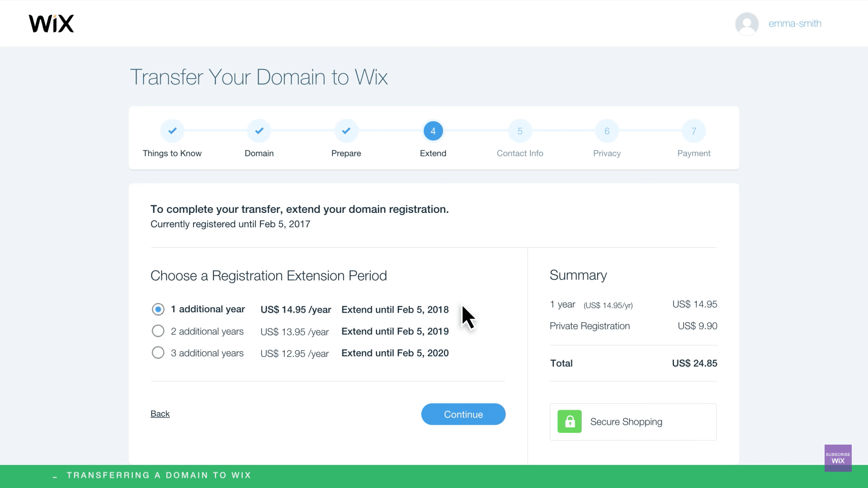The height and width of the screenshot is (488, 868).
Task: Click 'Extend until Feb 5, 2019' text
Action: coord(395,331)
